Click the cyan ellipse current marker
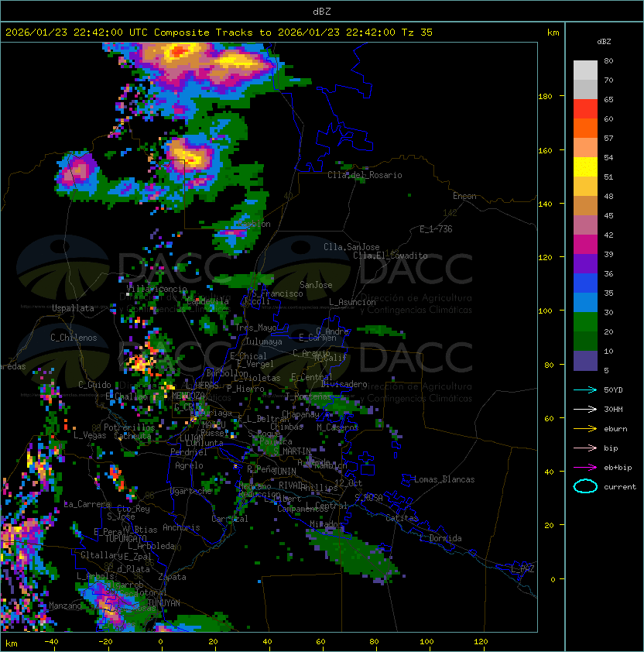 coord(585,487)
